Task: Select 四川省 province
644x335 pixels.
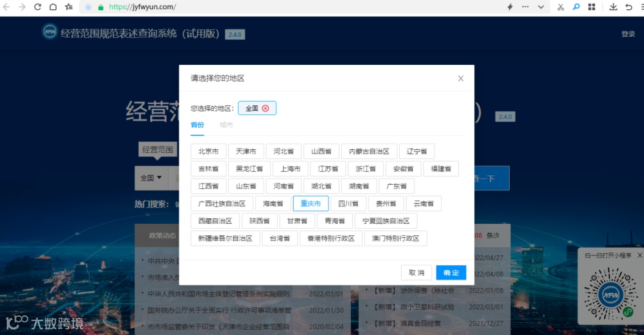Action: pyautogui.click(x=349, y=204)
